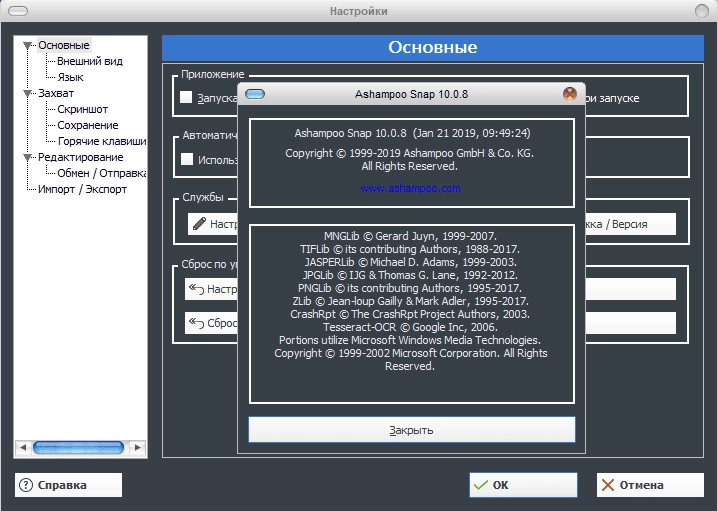This screenshot has width=718, height=512.
Task: Click the MNGLib credit line
Action: pyautogui.click(x=410, y=236)
